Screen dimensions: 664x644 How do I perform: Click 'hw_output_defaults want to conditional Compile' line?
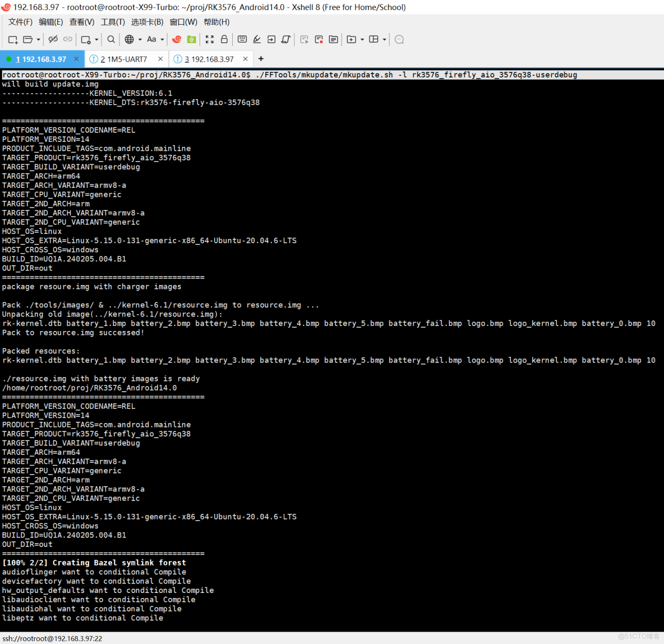108,591
